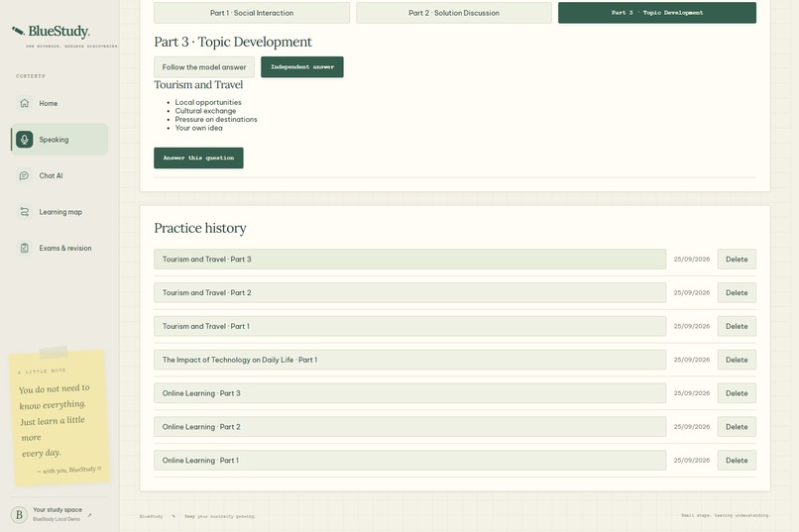The image size is (799, 532).
Task: Delete Tourism and Travel Part 2 entry
Action: coord(737,292)
